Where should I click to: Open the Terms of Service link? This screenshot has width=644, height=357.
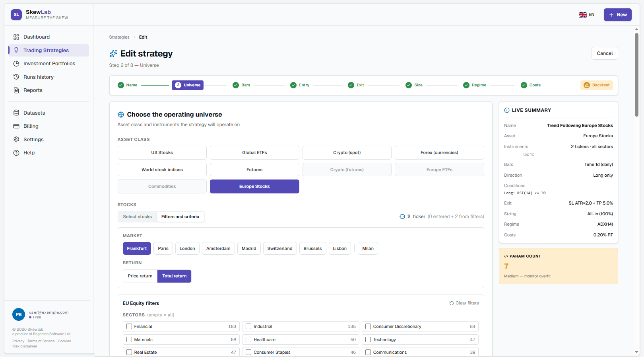[41, 341]
